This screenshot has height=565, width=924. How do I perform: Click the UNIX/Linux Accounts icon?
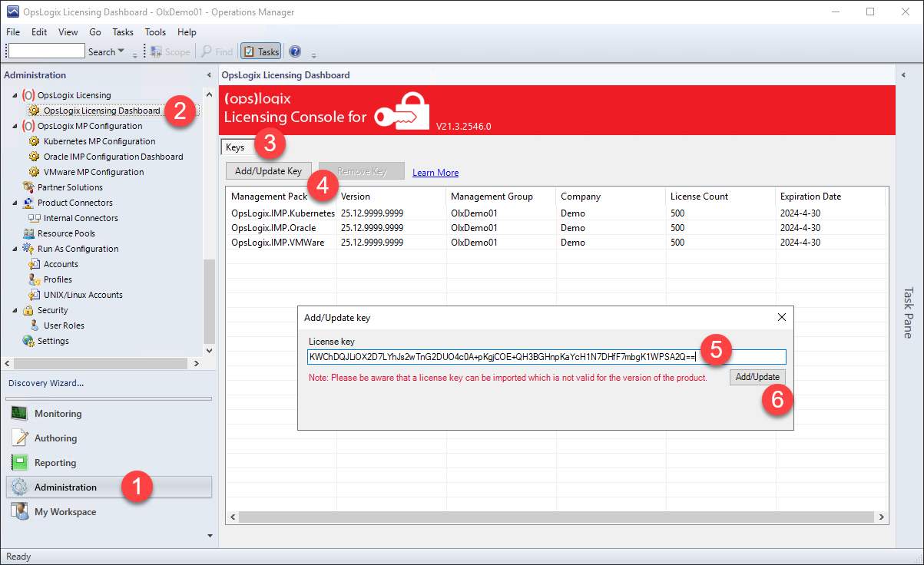click(x=34, y=295)
